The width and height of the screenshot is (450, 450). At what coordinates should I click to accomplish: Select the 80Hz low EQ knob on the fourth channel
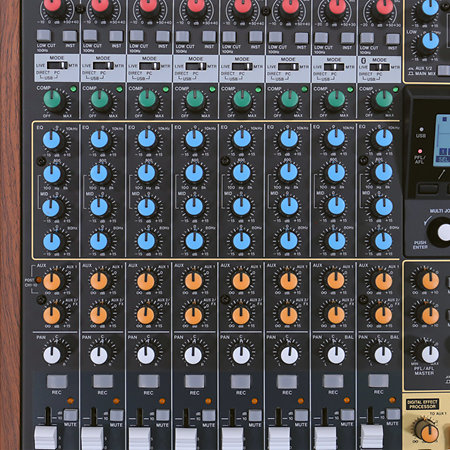click(194, 241)
